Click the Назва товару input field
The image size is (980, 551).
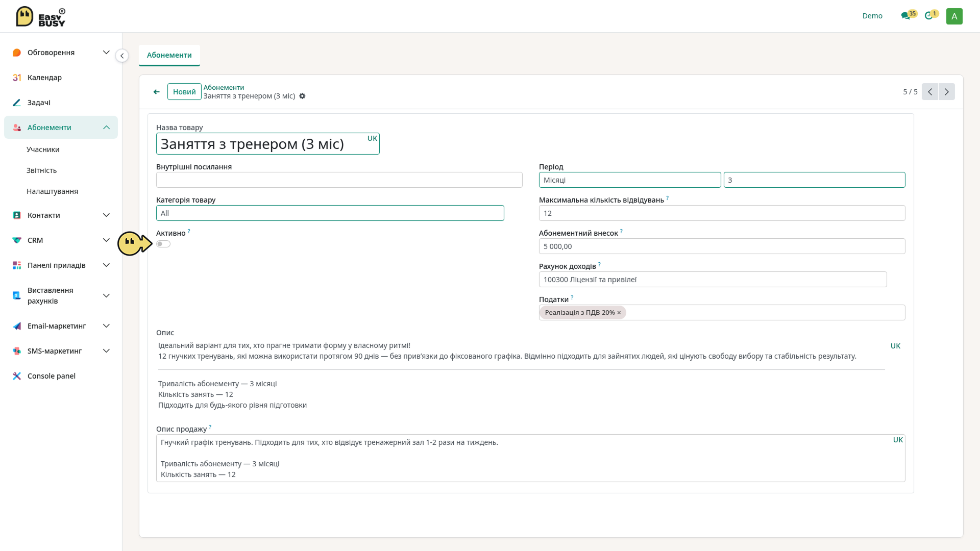[267, 144]
